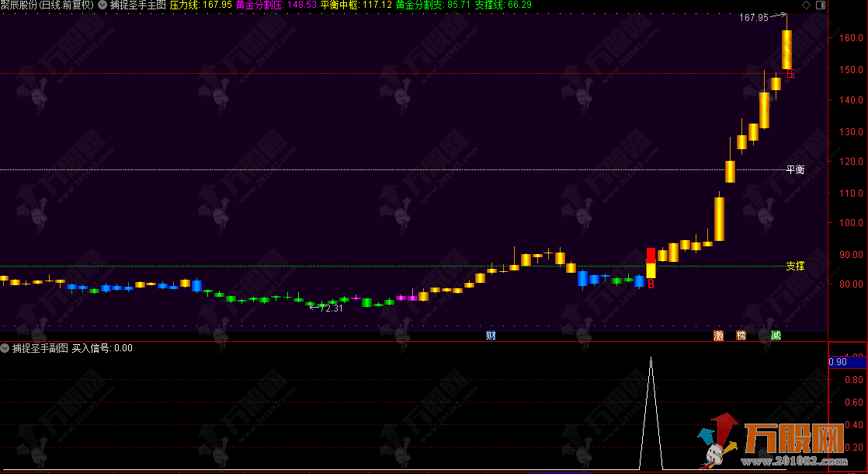Image resolution: width=868 pixels, height=474 pixels.
Task: Click the green 支撑 line label
Action: (x=795, y=266)
